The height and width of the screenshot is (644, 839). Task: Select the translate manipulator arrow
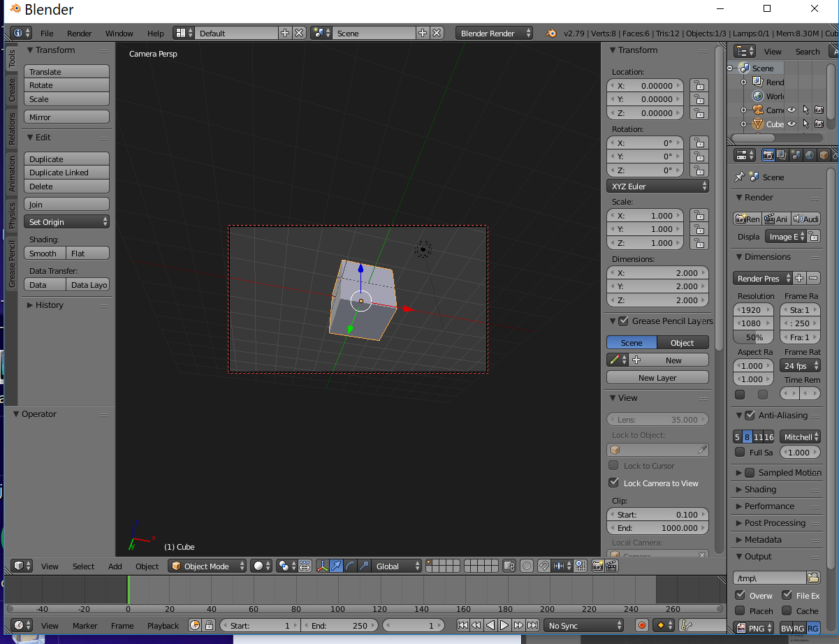pyautogui.click(x=336, y=566)
